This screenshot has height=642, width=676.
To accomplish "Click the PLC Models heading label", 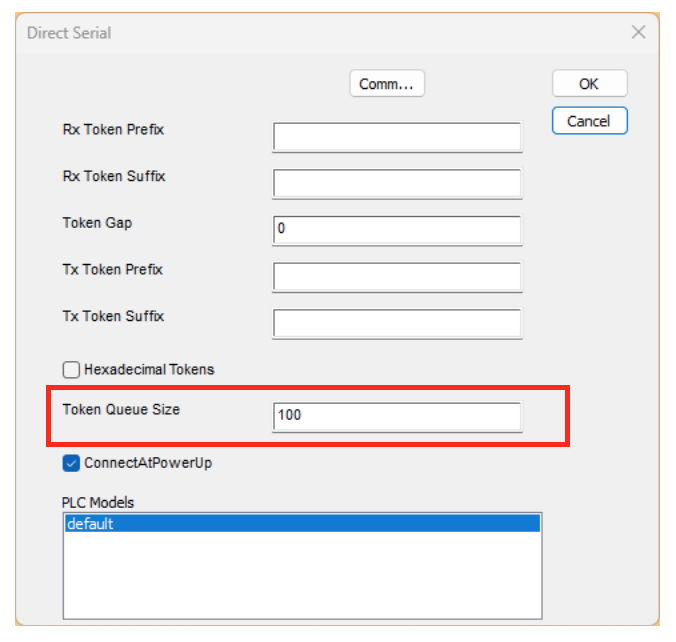I will pyautogui.click(x=98, y=502).
